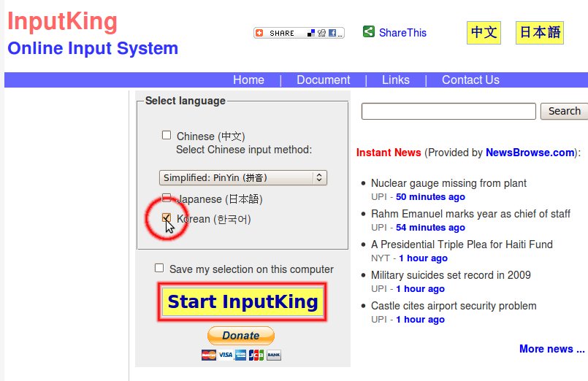Image resolution: width=588 pixels, height=381 pixels.
Task: Click the Facebook icon in share bar
Action: (x=332, y=33)
